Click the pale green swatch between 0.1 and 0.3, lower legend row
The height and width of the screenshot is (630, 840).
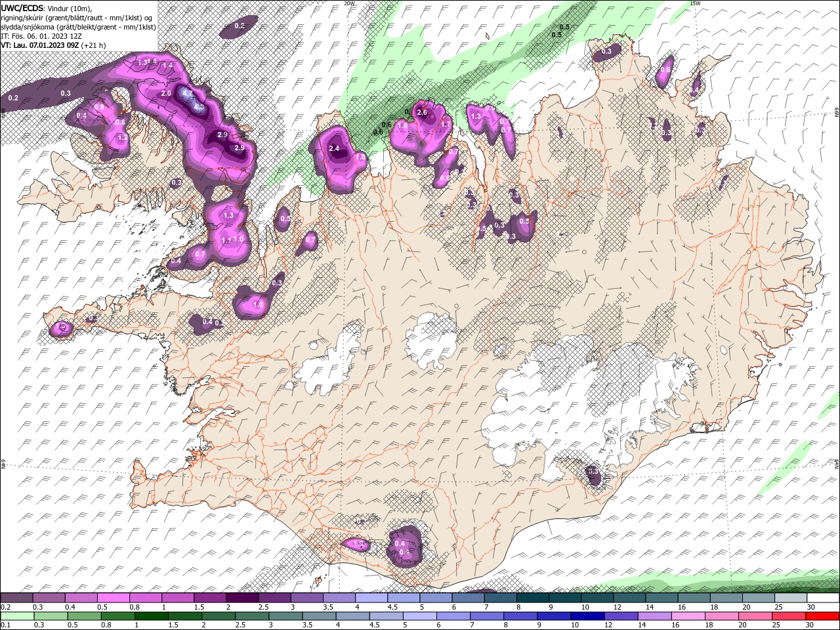click(17, 616)
